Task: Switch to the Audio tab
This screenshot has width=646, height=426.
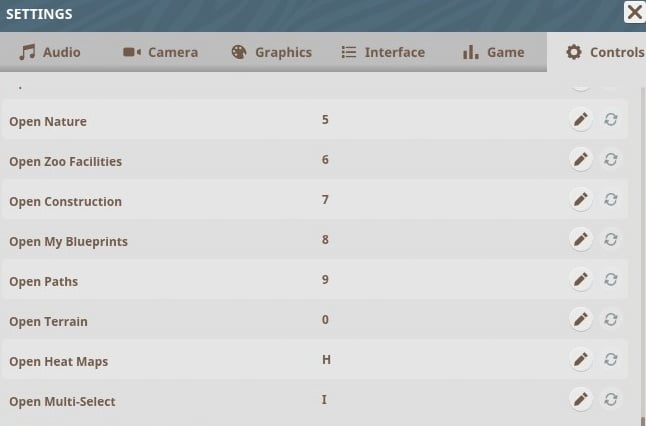Action: [x=50, y=52]
